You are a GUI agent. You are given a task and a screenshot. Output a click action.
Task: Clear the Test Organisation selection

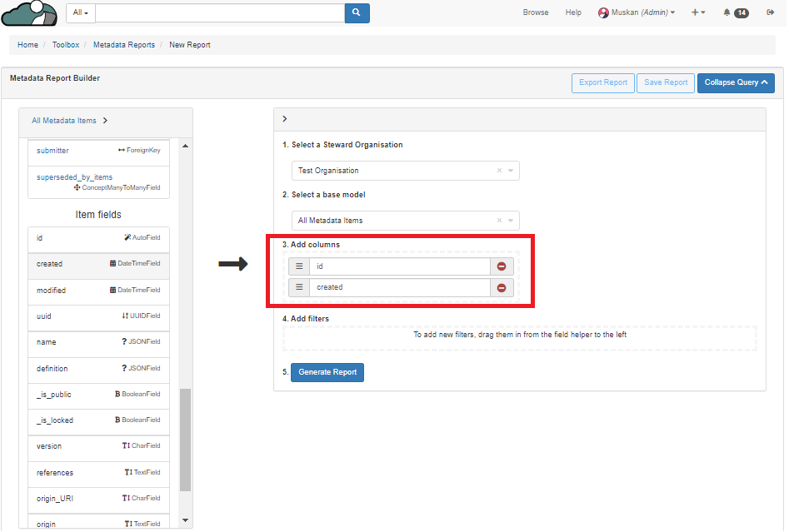click(x=499, y=171)
